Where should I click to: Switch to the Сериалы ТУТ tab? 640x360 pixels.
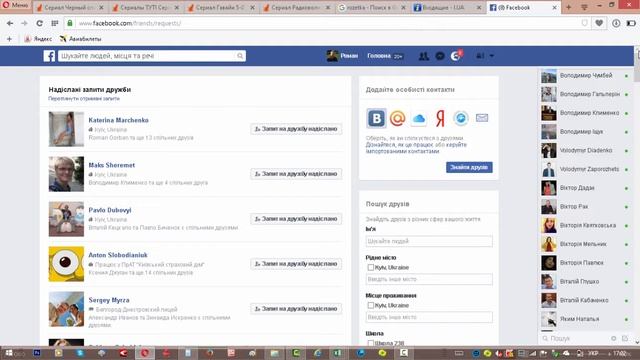[145, 7]
